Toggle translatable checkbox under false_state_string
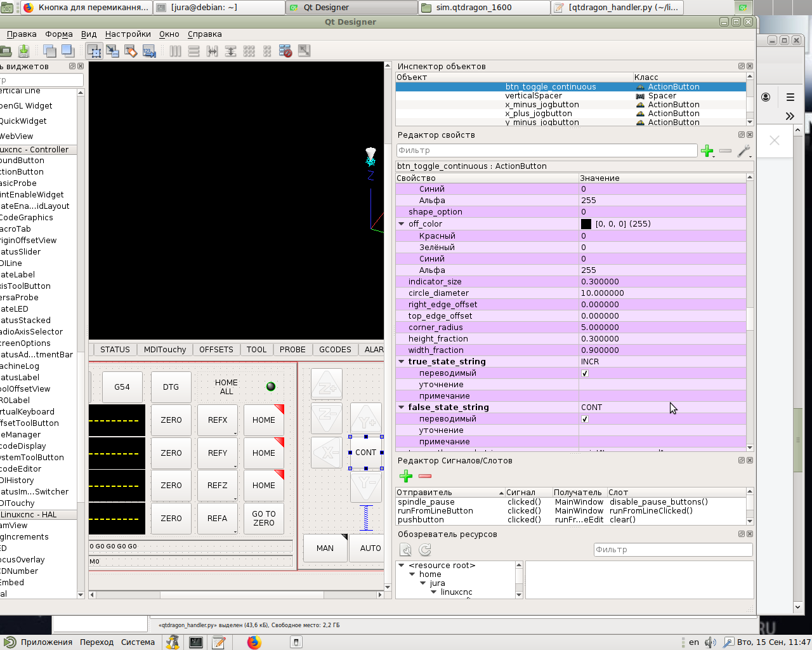 click(585, 419)
